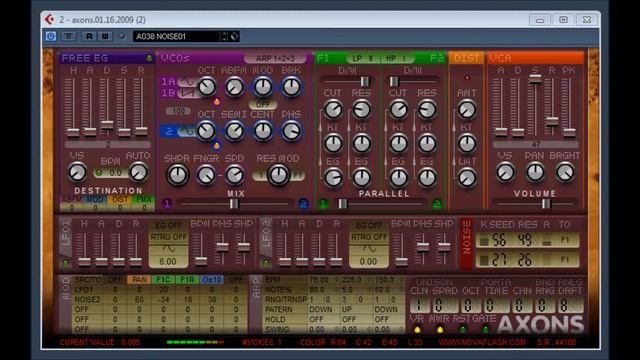Click the RES MOD knob

[278, 175]
